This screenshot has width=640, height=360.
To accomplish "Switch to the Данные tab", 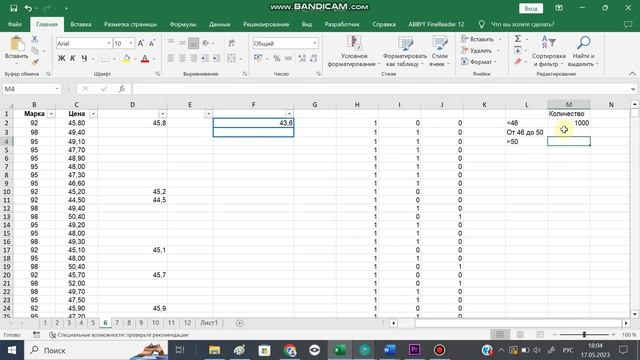I will tap(220, 24).
